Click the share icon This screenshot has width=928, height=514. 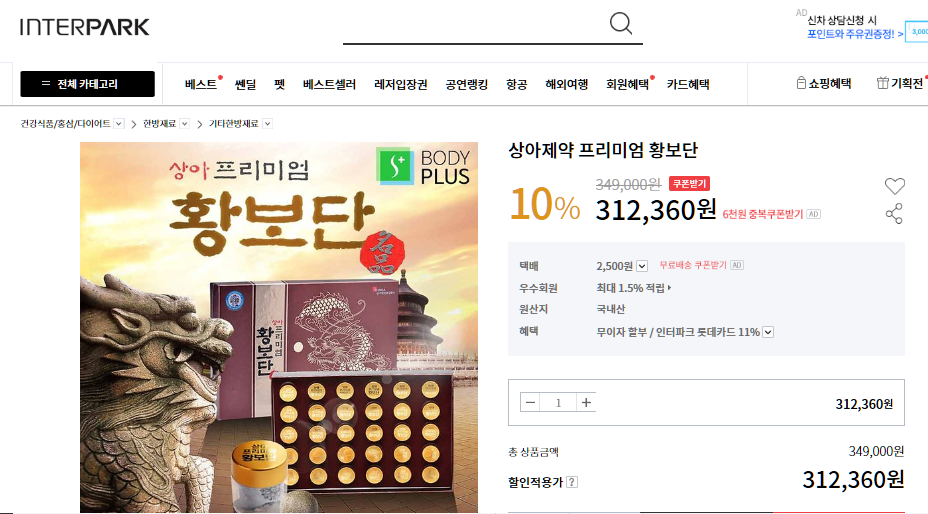(894, 214)
